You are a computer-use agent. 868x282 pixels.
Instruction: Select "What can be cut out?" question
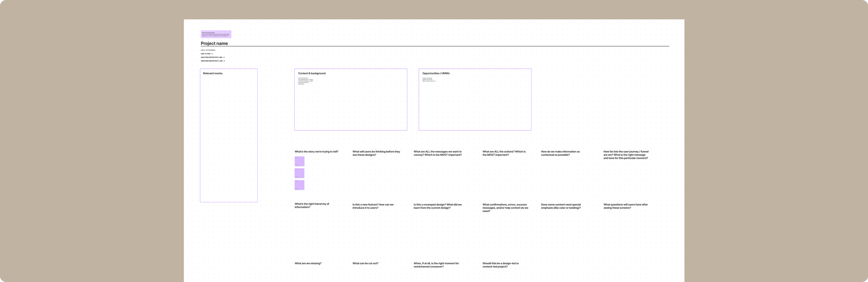tap(366, 263)
